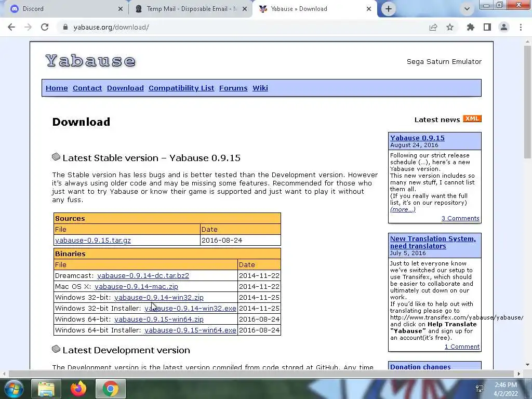
Task: Download yabause-0.9.14-mac.zip
Action: click(x=136, y=286)
